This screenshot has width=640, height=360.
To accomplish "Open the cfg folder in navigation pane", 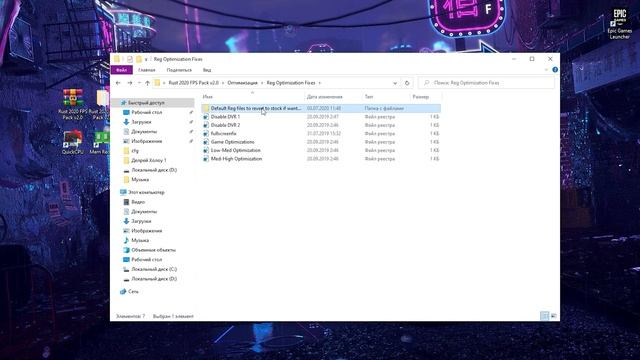I will coord(135,151).
